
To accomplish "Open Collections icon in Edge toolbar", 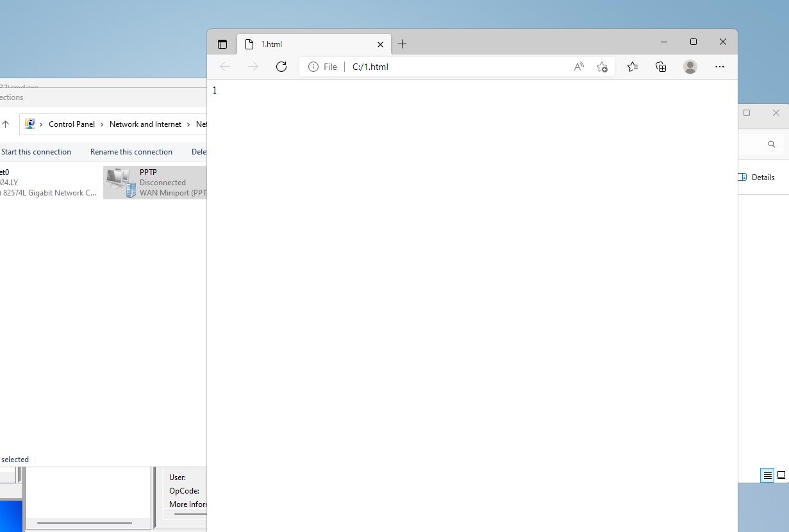I will [x=661, y=67].
